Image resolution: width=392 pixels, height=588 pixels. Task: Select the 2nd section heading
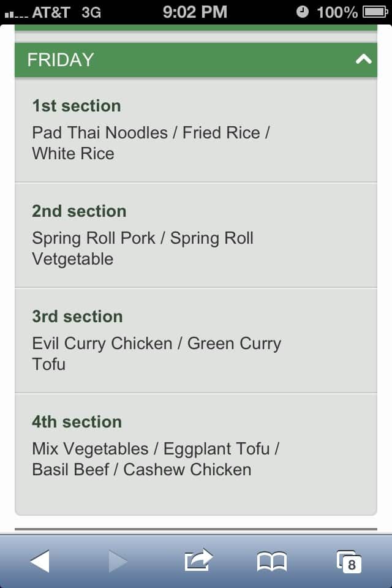click(79, 211)
